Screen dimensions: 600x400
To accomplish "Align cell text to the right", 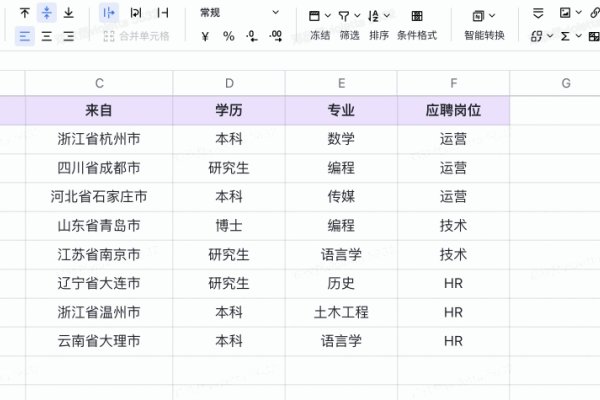I will (x=68, y=36).
